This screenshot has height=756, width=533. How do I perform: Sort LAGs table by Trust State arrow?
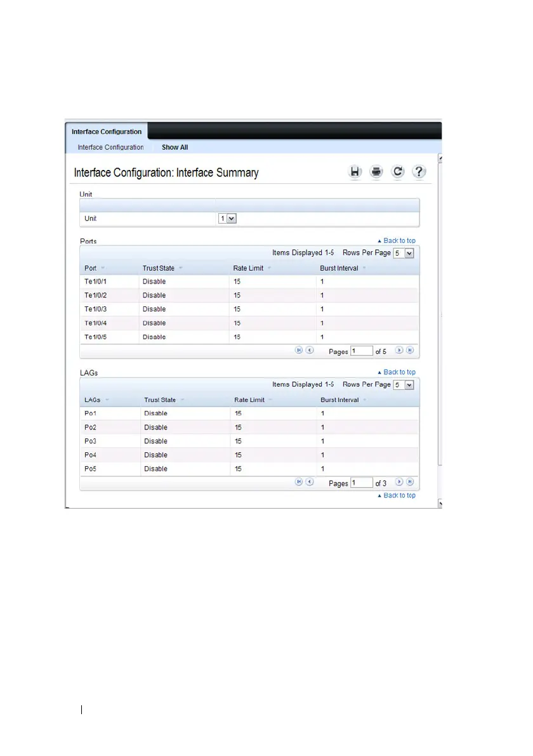pyautogui.click(x=182, y=400)
